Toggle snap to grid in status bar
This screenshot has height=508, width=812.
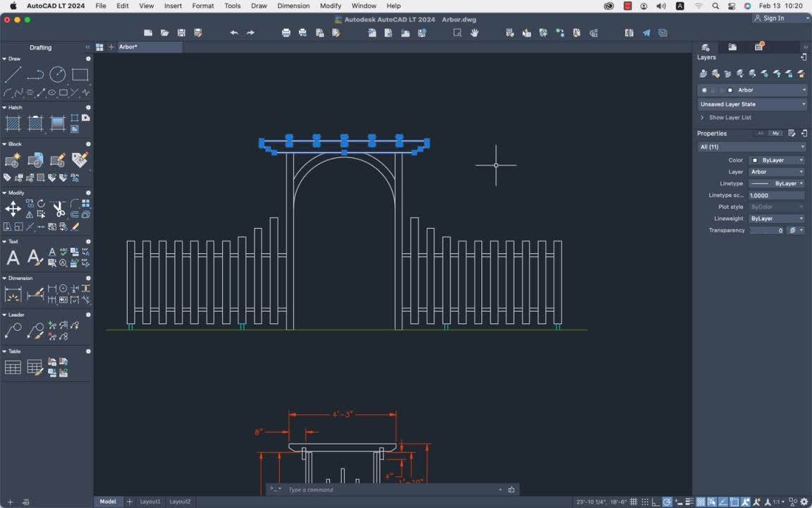coord(645,501)
